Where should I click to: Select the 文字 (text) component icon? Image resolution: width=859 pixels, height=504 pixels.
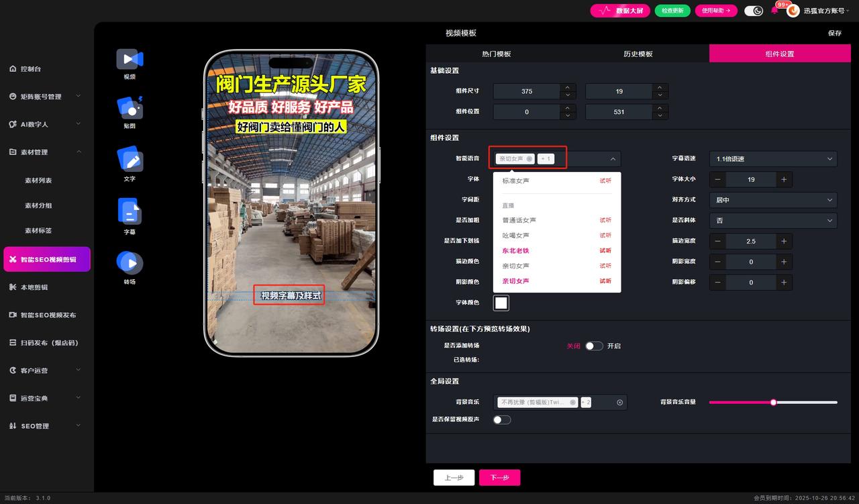click(130, 160)
